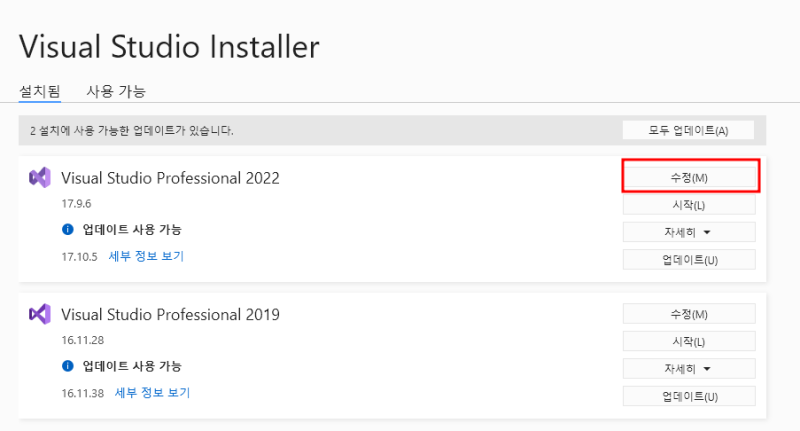The image size is (800, 431).
Task: Open 세부 정보 보기 link for version 16.11.38
Action: 152,392
